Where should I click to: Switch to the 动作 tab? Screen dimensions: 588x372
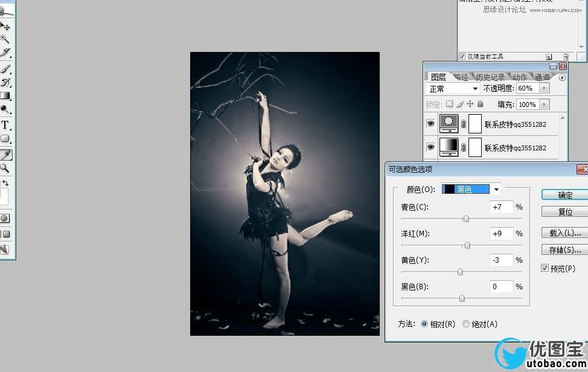point(519,77)
